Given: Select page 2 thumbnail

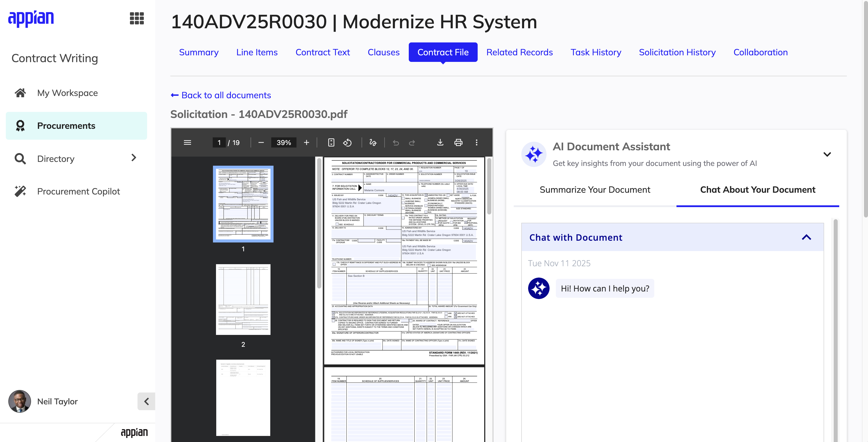Looking at the screenshot, I should click(243, 299).
